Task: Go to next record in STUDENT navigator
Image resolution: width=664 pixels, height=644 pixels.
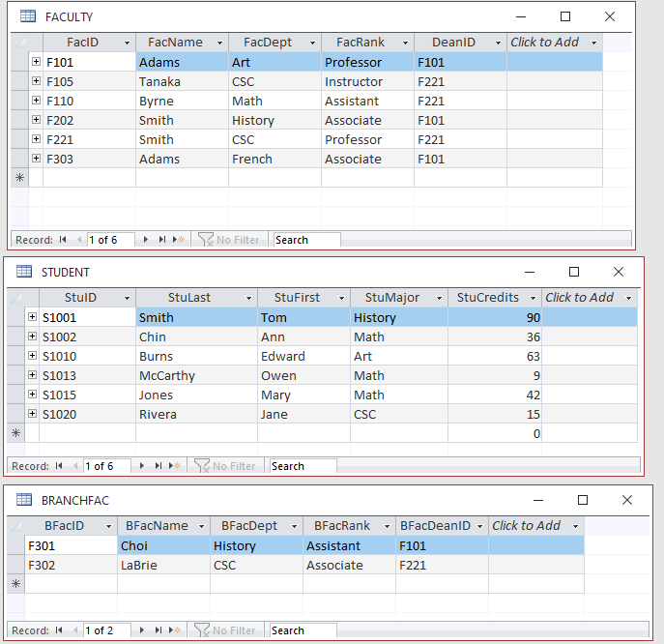Action: (141, 466)
